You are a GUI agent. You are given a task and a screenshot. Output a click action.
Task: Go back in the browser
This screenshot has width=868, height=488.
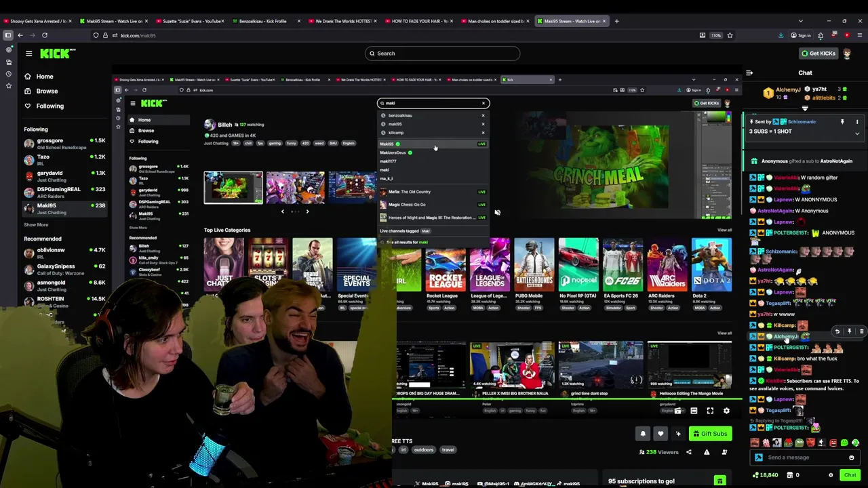20,35
